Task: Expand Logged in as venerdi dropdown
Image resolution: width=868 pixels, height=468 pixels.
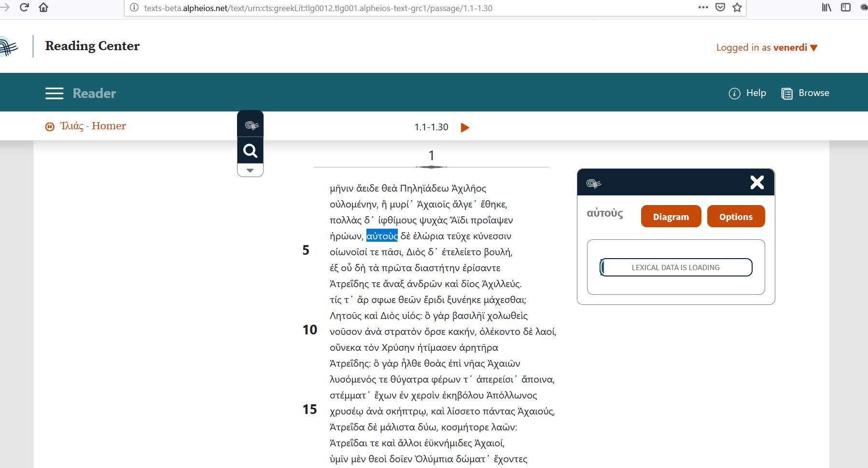Action: pos(767,47)
